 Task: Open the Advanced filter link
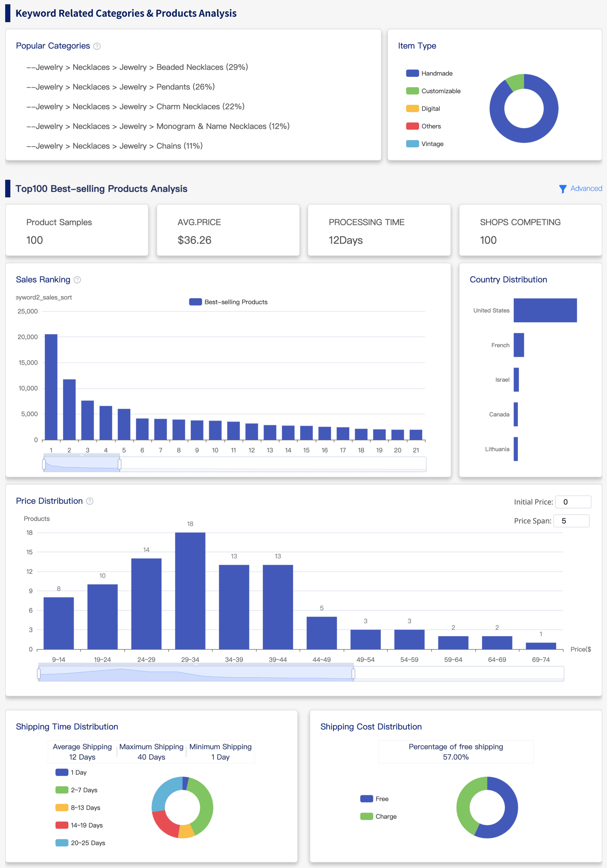(x=586, y=188)
